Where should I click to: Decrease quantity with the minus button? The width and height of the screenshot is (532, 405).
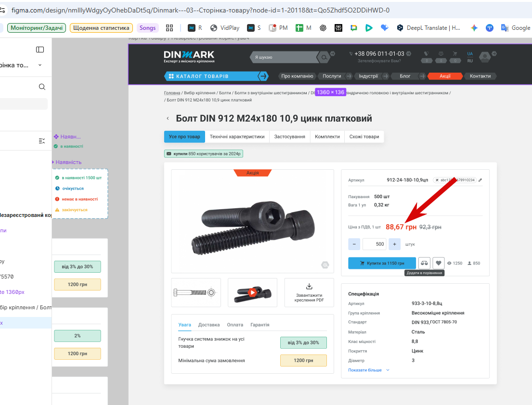(x=354, y=244)
